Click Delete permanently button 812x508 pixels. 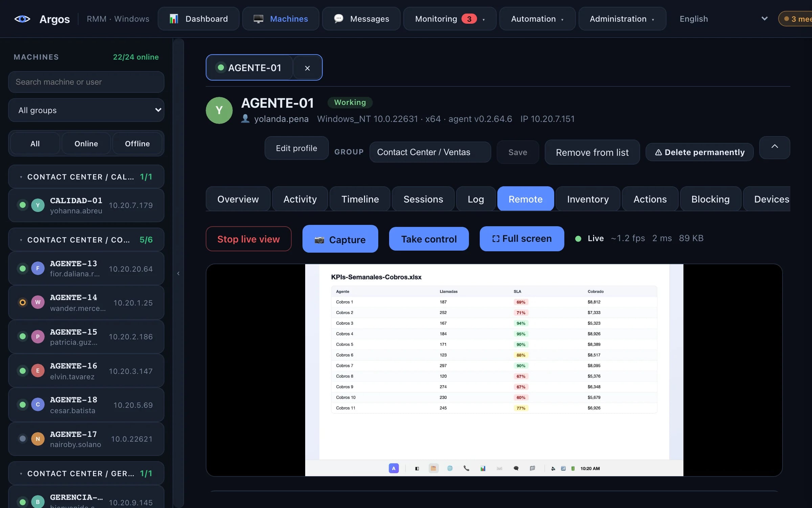tap(699, 152)
